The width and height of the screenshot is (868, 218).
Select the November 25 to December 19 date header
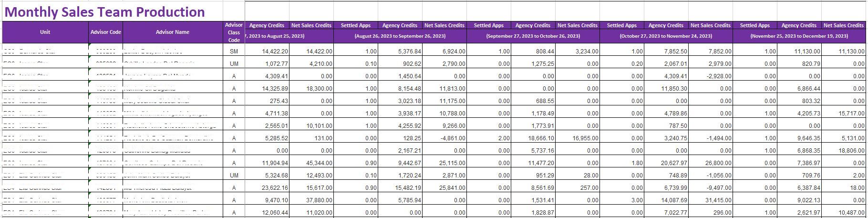pyautogui.click(x=799, y=36)
